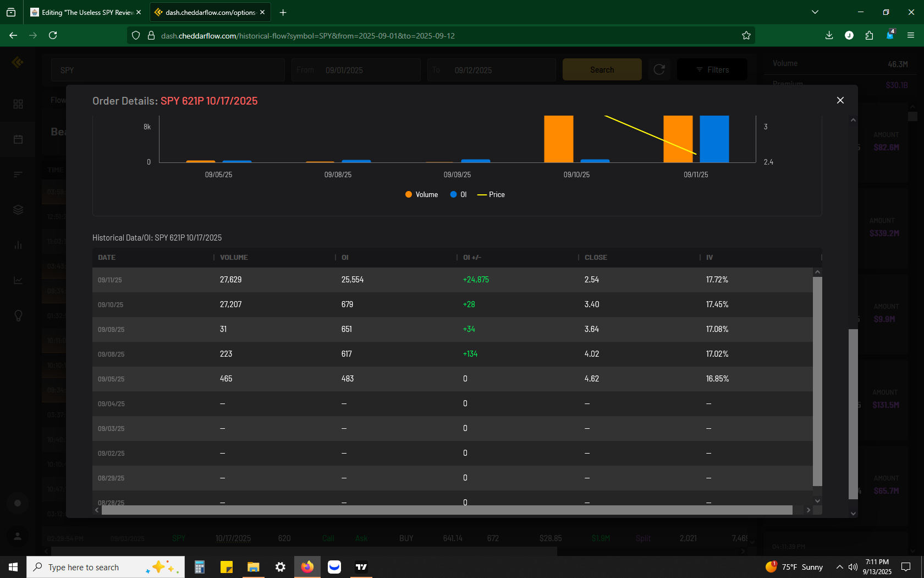This screenshot has height=578, width=924.
Task: Select the 09/11/25 date row
Action: click(x=453, y=280)
